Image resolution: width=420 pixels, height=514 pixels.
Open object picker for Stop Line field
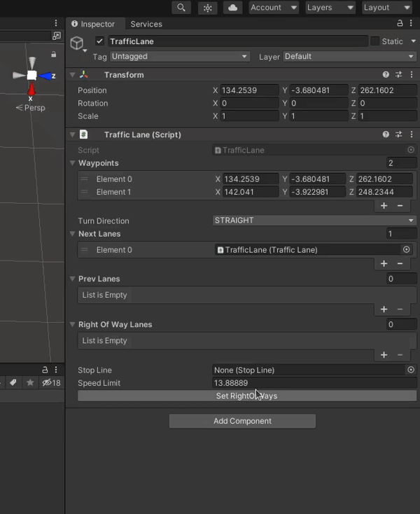(411, 370)
